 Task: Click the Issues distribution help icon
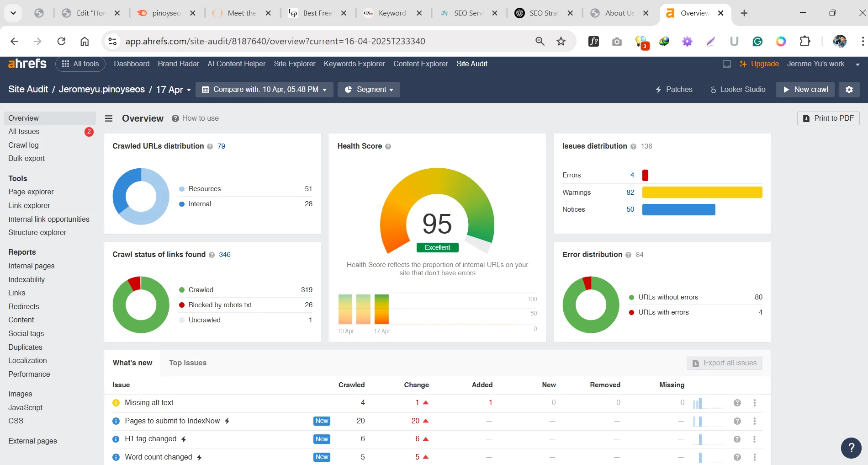click(634, 147)
